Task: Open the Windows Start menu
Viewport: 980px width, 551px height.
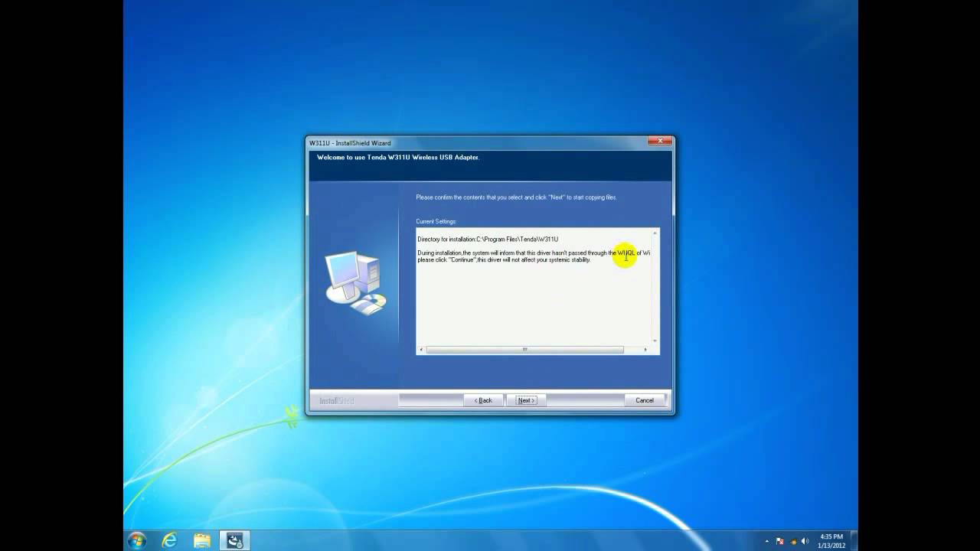Action: 138,540
